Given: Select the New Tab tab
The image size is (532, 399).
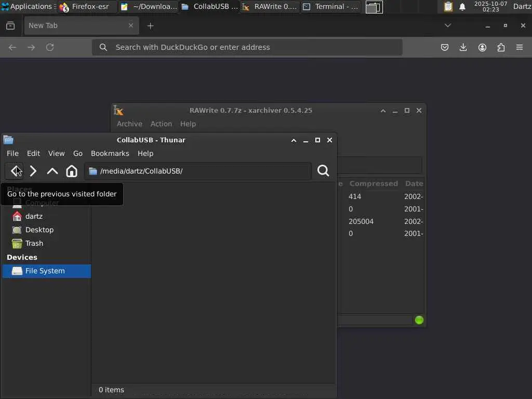Looking at the screenshot, I should click(x=82, y=25).
